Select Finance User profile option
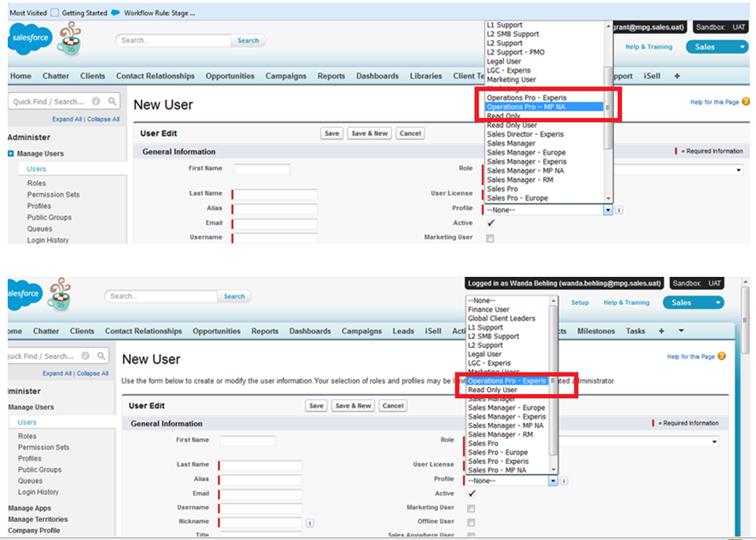 click(x=489, y=309)
